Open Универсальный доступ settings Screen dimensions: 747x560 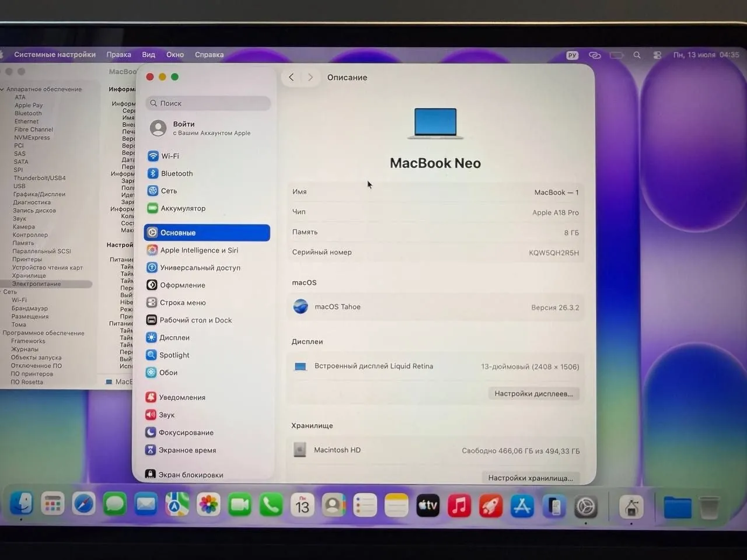tap(207, 268)
